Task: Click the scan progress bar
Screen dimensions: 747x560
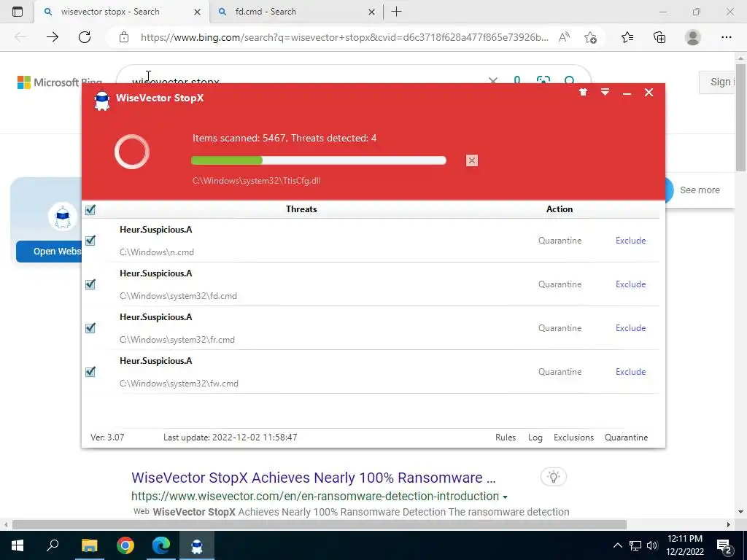Action: click(318, 160)
